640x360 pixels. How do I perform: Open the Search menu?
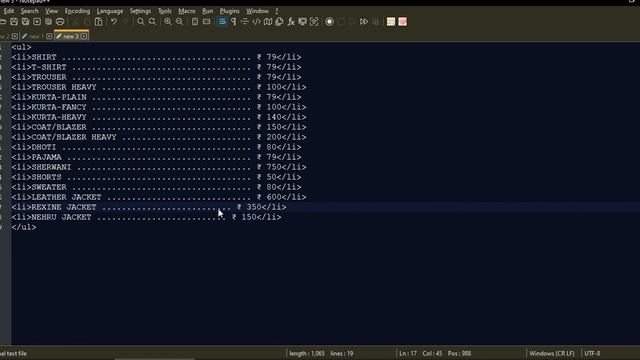coord(29,11)
